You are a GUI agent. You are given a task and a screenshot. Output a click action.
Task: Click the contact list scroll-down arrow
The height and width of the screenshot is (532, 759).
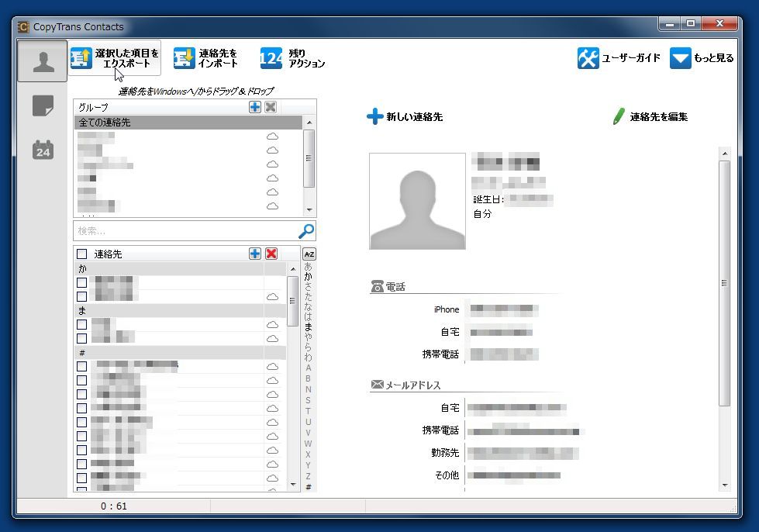tap(293, 485)
